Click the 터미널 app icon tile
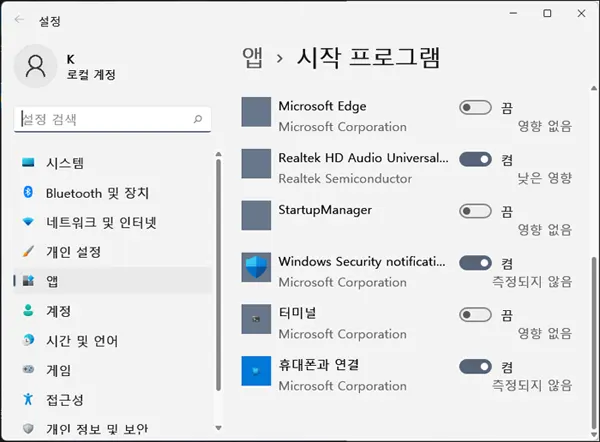The height and width of the screenshot is (442, 600). tap(256, 319)
